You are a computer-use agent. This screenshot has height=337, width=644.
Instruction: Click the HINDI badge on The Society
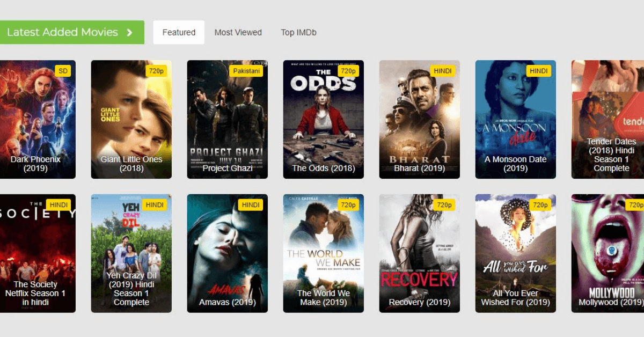58,205
